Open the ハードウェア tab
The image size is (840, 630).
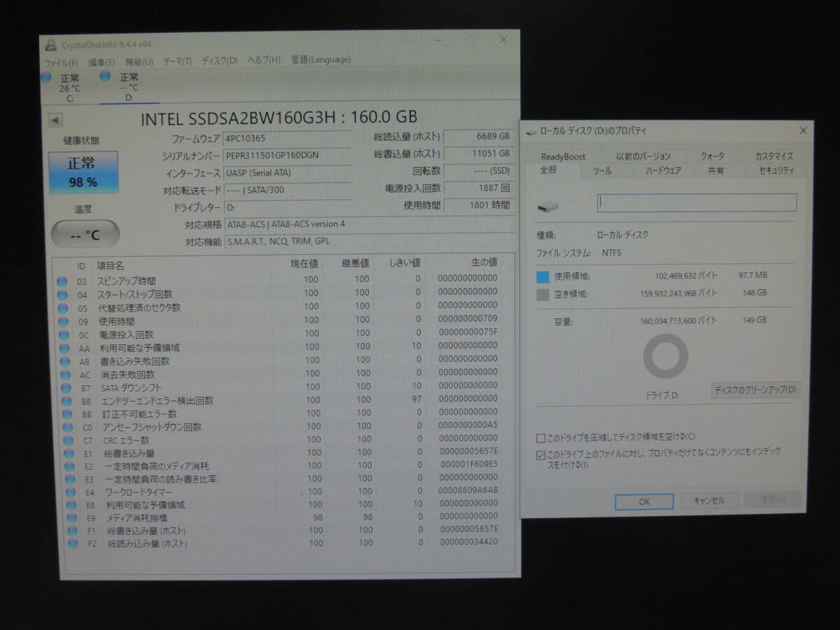[663, 171]
